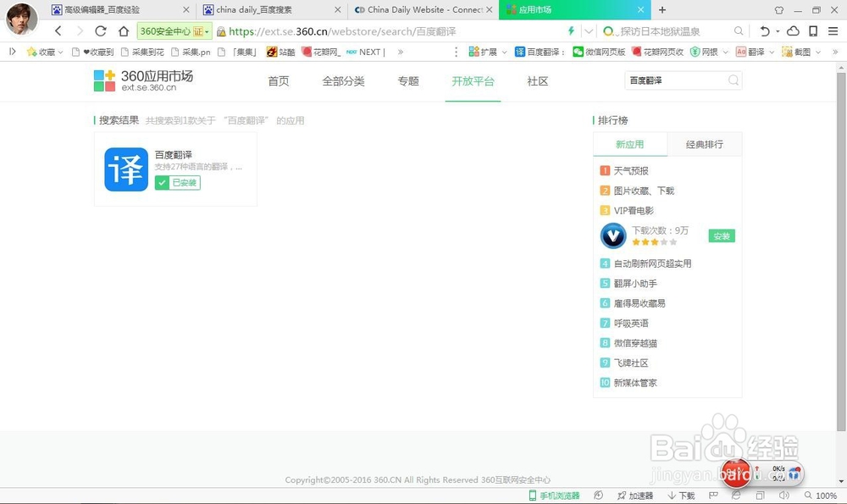847x504 pixels.
Task: Open the browser main menu hamburger icon
Action: pyautogui.click(x=833, y=30)
